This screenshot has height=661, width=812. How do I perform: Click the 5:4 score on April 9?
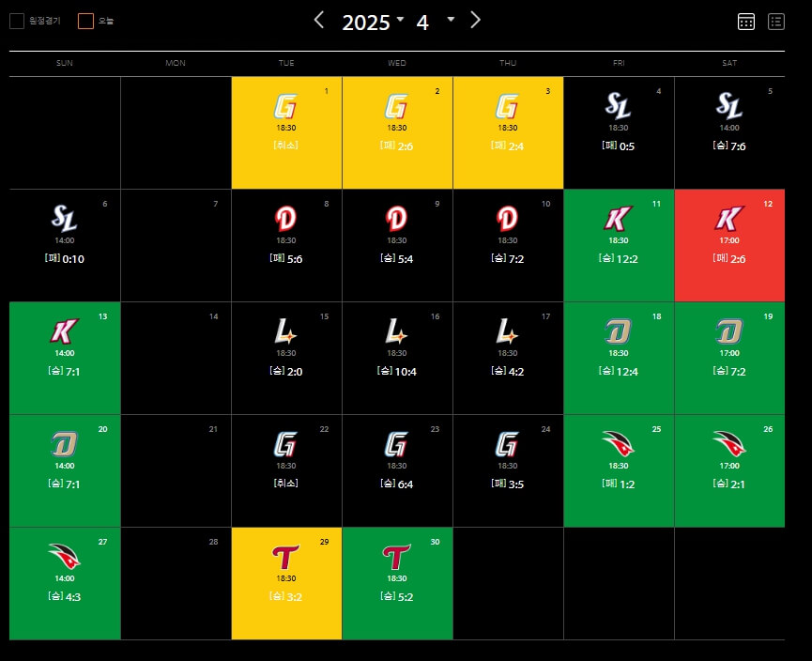[406, 259]
